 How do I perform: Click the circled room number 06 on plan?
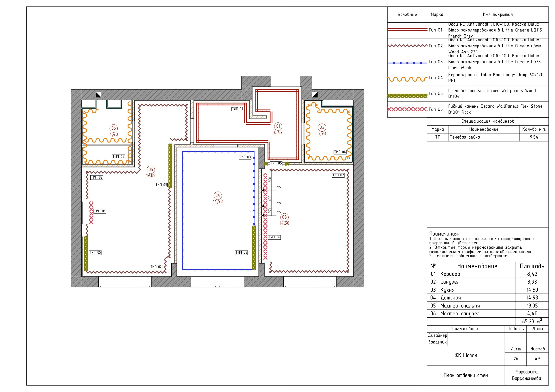114,128
